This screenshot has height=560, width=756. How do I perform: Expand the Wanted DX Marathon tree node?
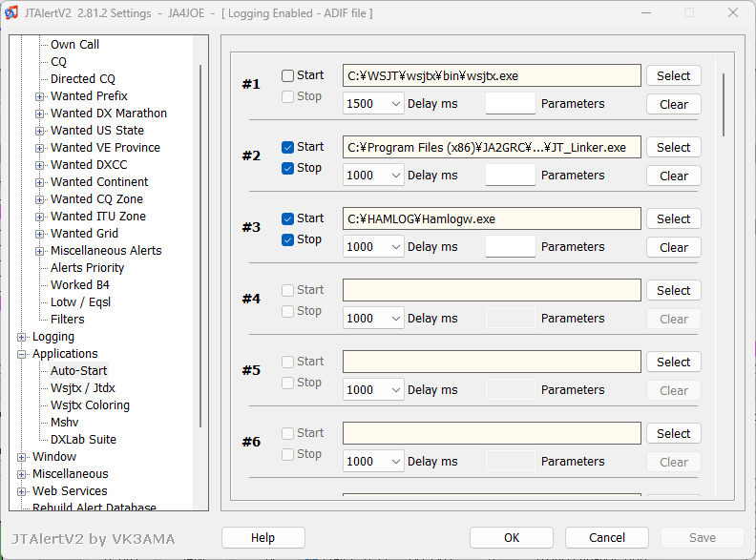pyautogui.click(x=39, y=114)
